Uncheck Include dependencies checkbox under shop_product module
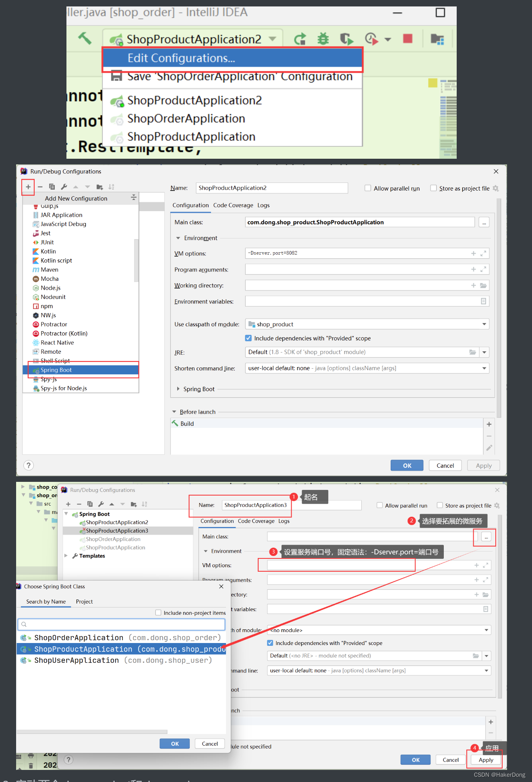532x782 pixels. coord(248,338)
